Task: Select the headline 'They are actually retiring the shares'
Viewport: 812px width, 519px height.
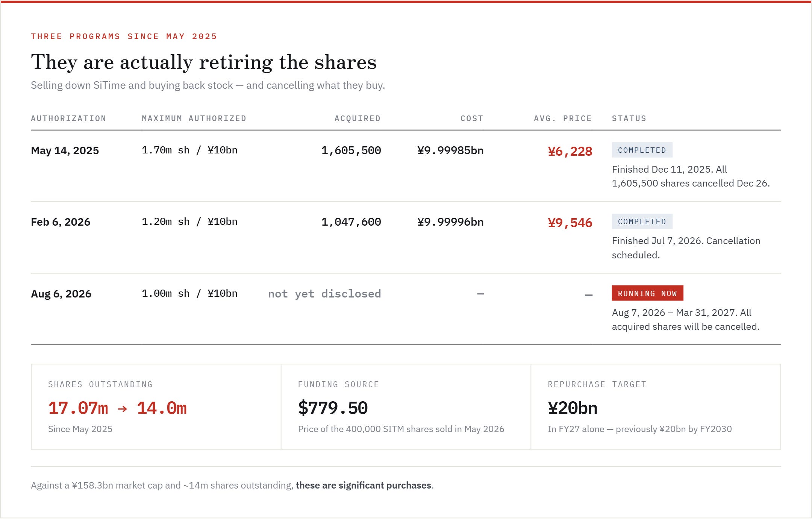Action: [204, 62]
